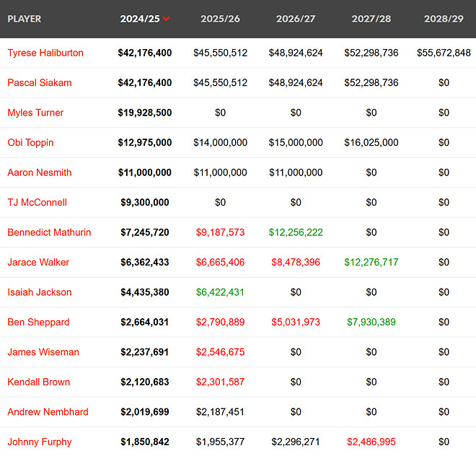Open Obi Toppin's profile link
The width and height of the screenshot is (476, 456).
pos(30,143)
